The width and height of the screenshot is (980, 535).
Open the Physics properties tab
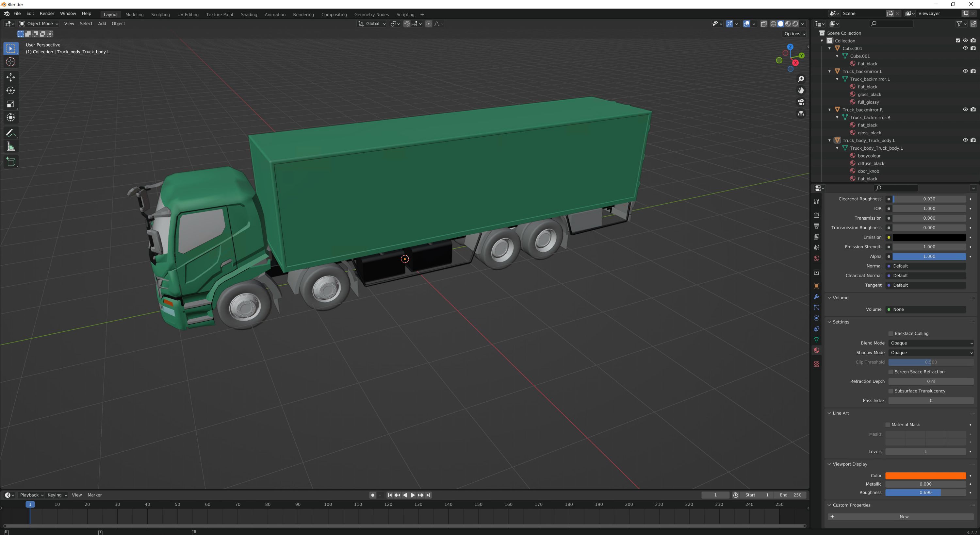[816, 318]
